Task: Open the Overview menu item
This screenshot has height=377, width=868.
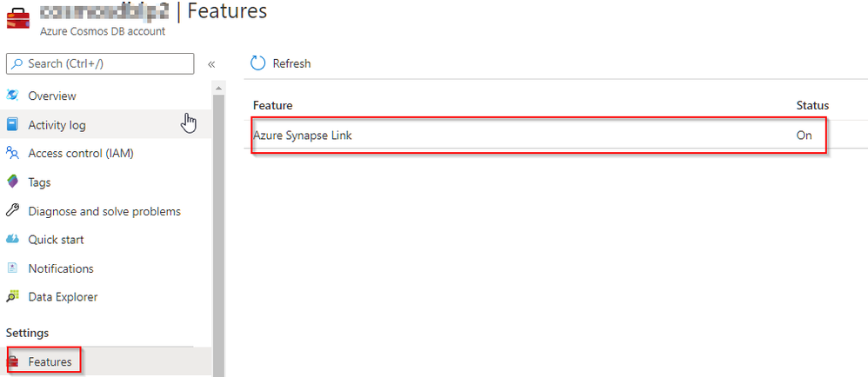Action: point(52,96)
